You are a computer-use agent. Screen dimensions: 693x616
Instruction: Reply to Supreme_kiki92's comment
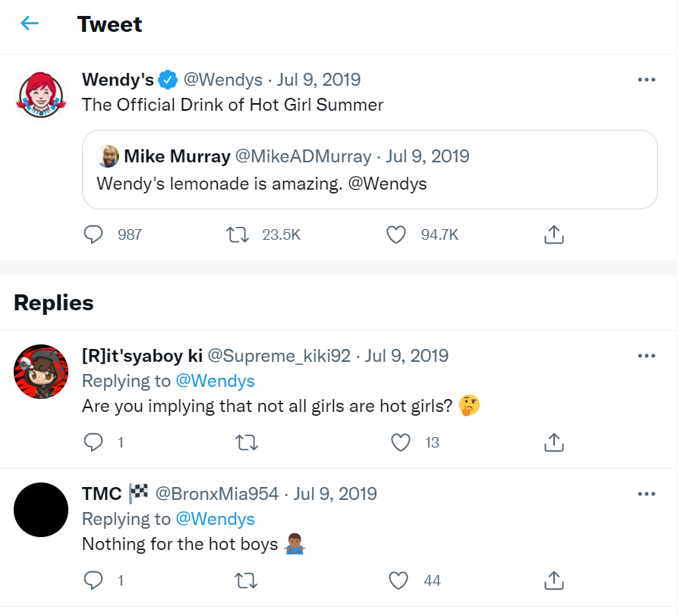click(x=93, y=442)
